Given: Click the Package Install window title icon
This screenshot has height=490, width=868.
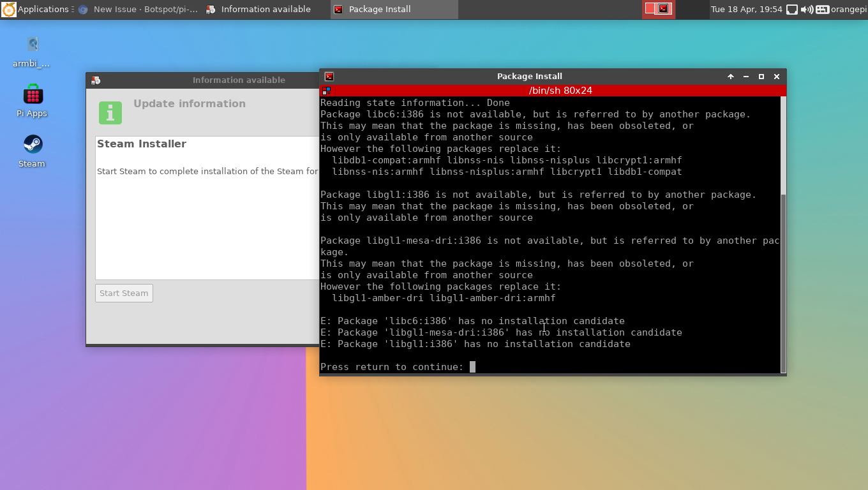Looking at the screenshot, I should [x=329, y=77].
